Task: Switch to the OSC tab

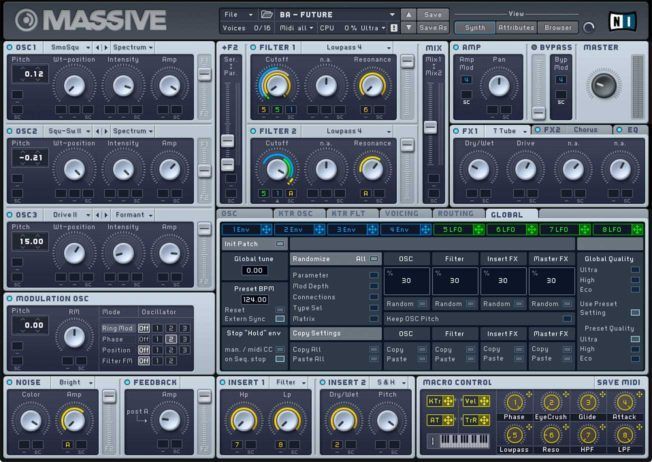Action: [x=244, y=213]
